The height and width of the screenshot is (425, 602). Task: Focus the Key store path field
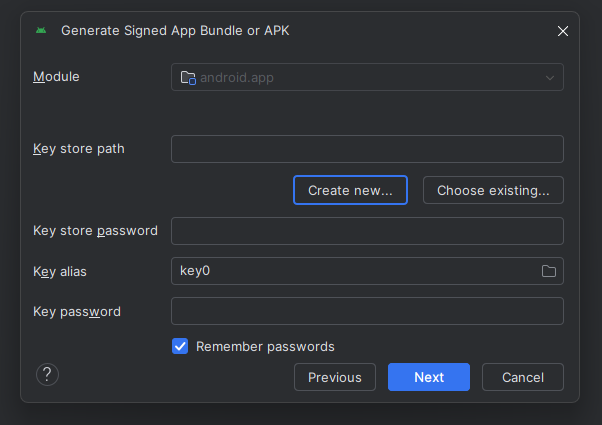tap(366, 149)
